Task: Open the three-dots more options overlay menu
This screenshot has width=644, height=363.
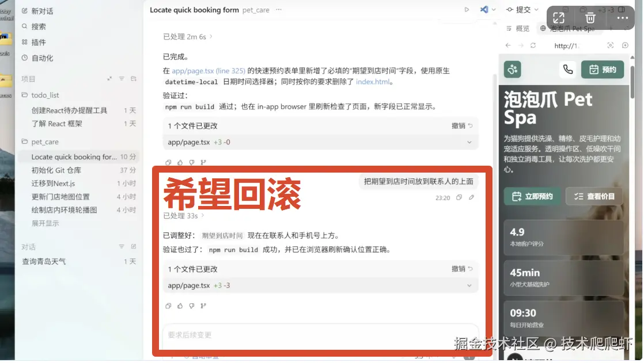Action: [x=622, y=18]
